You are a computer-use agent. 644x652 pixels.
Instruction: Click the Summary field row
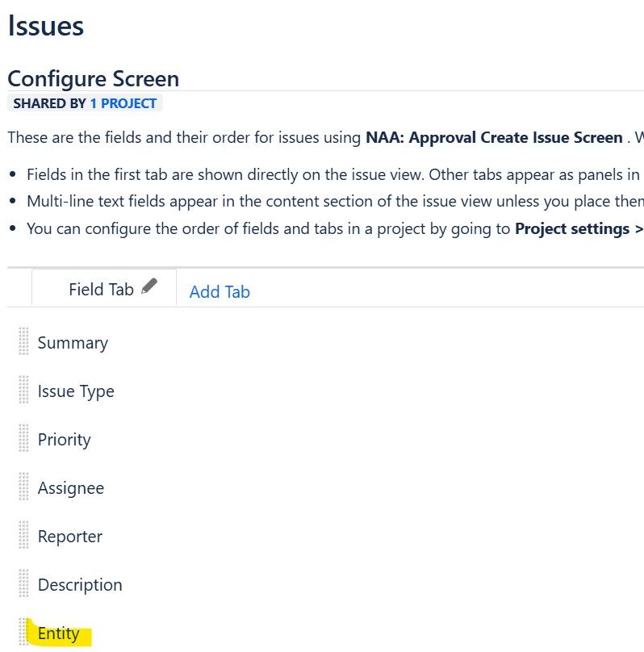coord(73,343)
